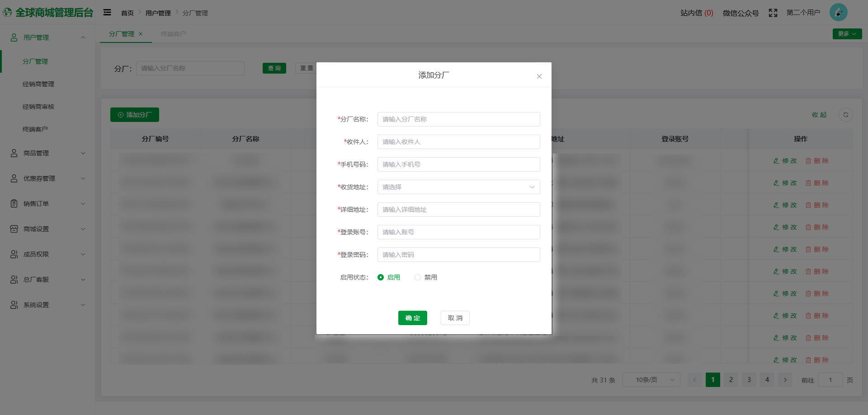Click the fullscreen toggle icon

coord(773,13)
